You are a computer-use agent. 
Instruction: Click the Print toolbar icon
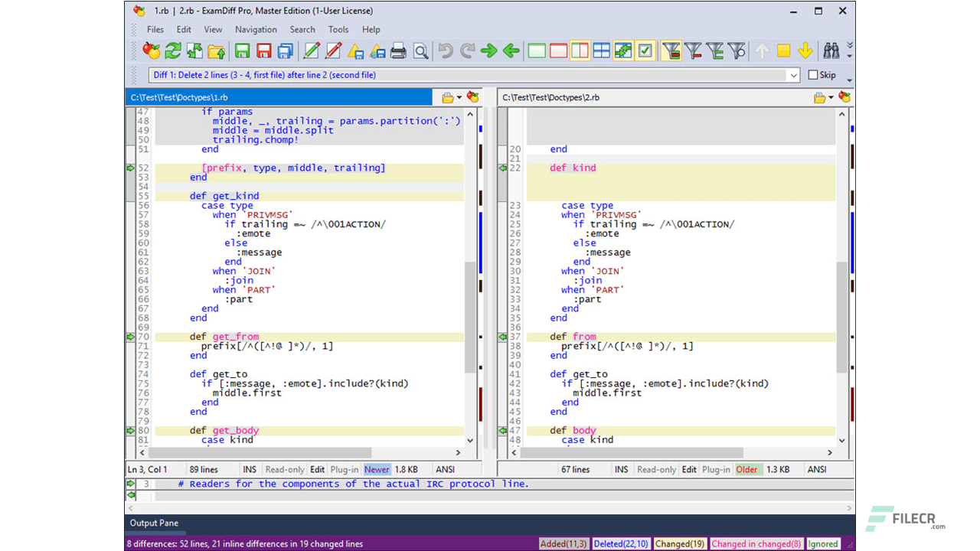(x=398, y=51)
